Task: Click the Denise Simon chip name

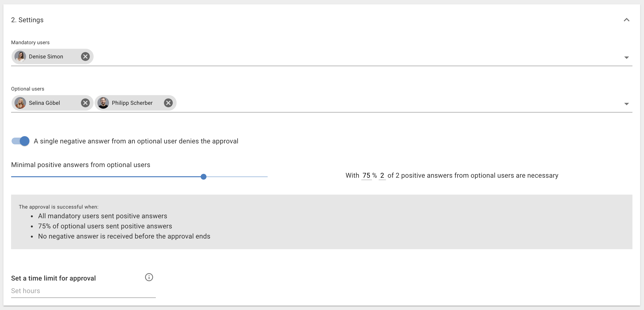Action: point(46,56)
